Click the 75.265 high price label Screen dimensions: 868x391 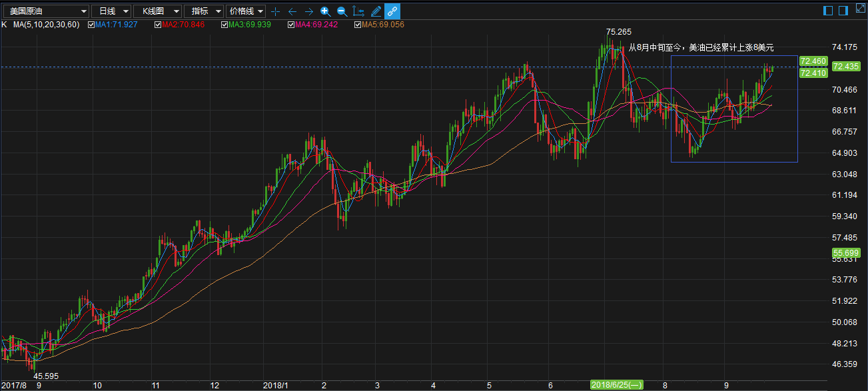point(618,32)
